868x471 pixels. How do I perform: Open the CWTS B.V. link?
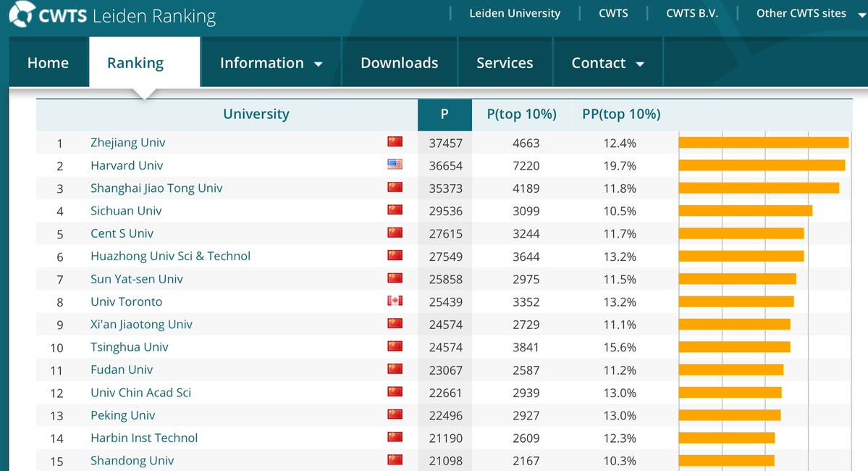pos(692,13)
